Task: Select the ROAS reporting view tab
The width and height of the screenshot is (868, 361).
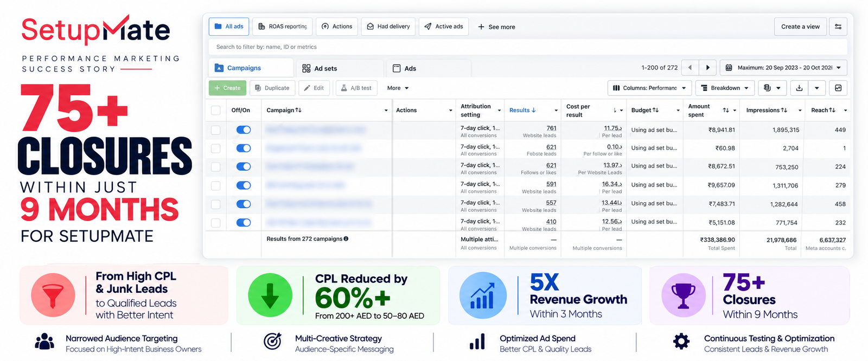Action: point(282,27)
